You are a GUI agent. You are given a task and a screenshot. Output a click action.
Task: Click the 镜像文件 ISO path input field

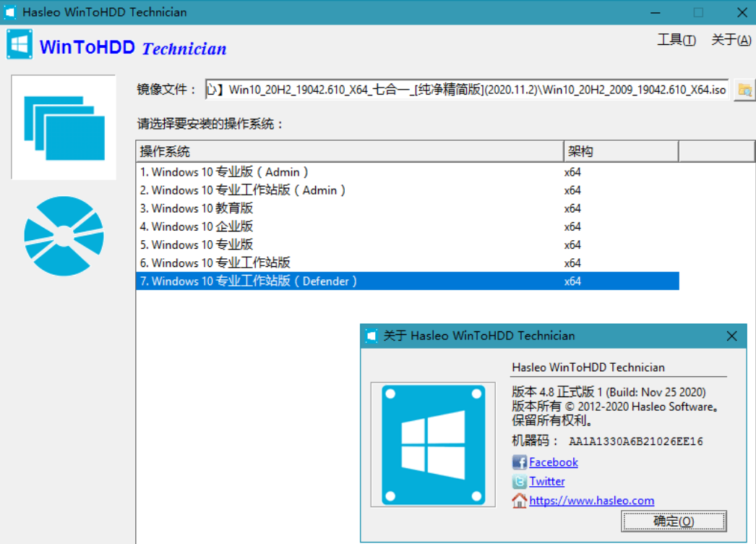pos(467,90)
